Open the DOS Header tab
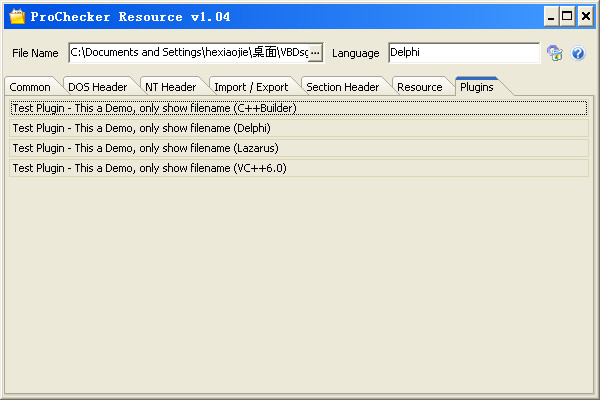The height and width of the screenshot is (400, 600). click(x=97, y=87)
